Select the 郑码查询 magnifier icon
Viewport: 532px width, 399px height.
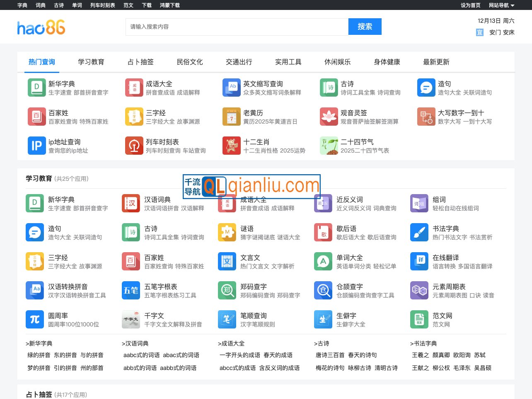tap(227, 290)
